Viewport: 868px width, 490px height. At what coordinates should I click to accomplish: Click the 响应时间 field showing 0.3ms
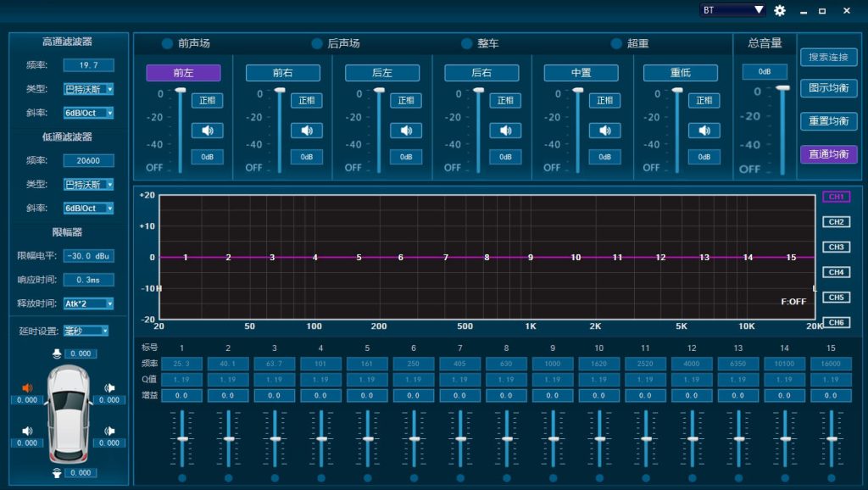click(x=88, y=280)
